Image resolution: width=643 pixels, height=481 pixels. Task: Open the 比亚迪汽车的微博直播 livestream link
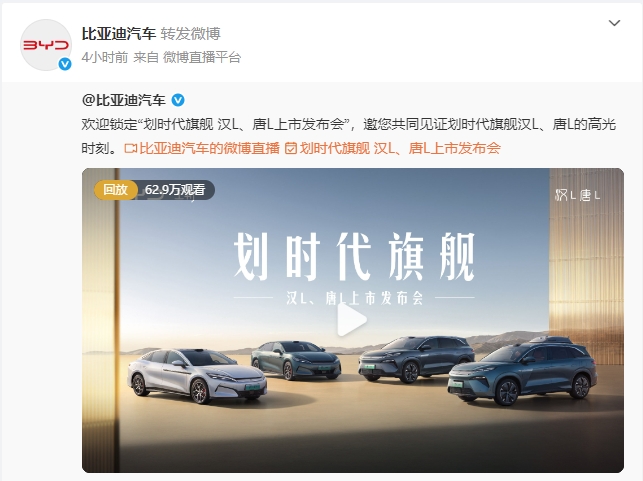(x=209, y=148)
